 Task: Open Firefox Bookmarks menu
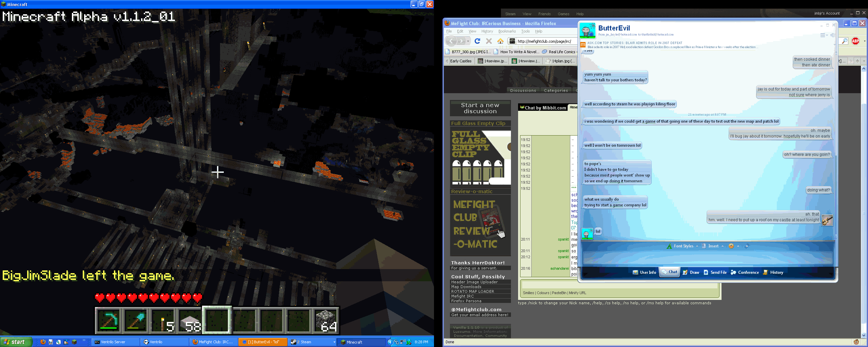coord(507,31)
